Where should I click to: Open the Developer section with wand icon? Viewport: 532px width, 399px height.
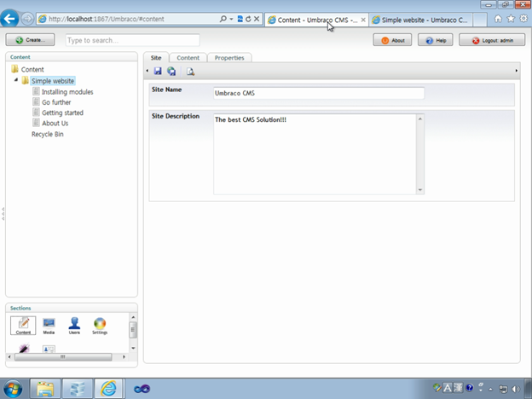(x=24, y=349)
